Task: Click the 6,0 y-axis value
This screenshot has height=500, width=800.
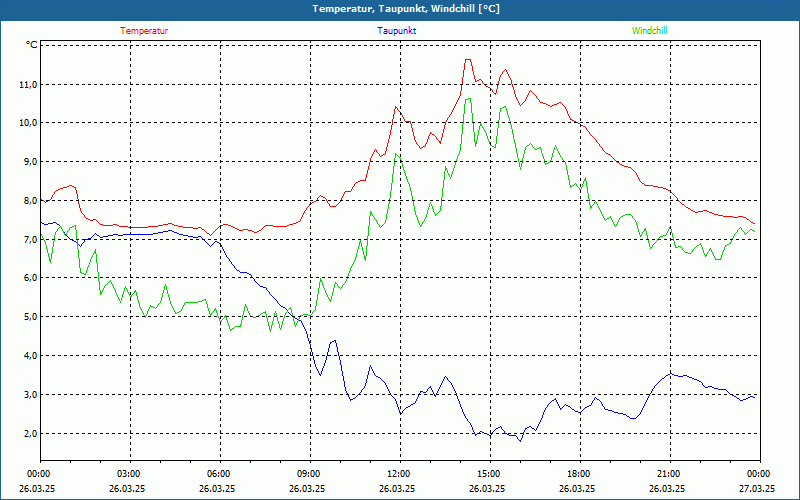Action: coord(31,278)
